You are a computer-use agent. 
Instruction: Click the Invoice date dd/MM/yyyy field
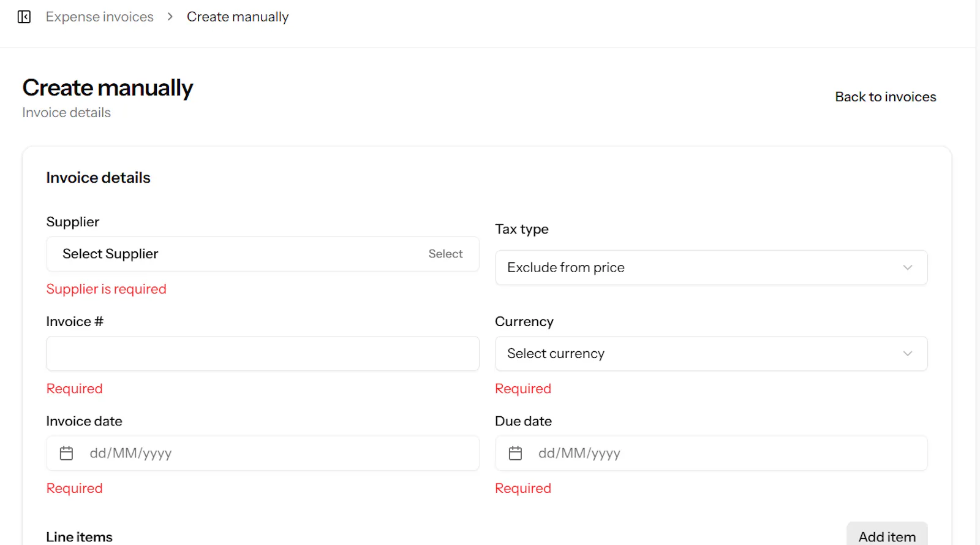263,453
